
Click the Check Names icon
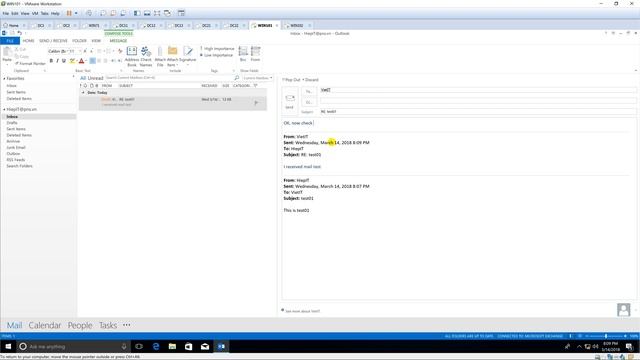146,56
